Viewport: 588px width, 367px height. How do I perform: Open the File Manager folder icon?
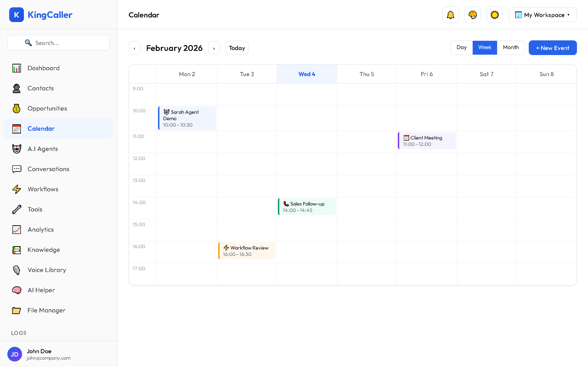(x=16, y=310)
